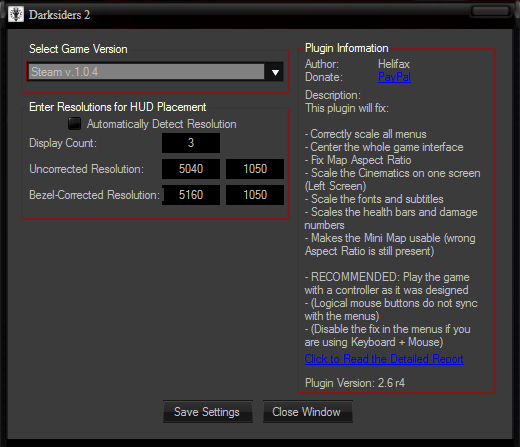Click the Select Game Version group label
520x447 pixels.
click(x=78, y=49)
